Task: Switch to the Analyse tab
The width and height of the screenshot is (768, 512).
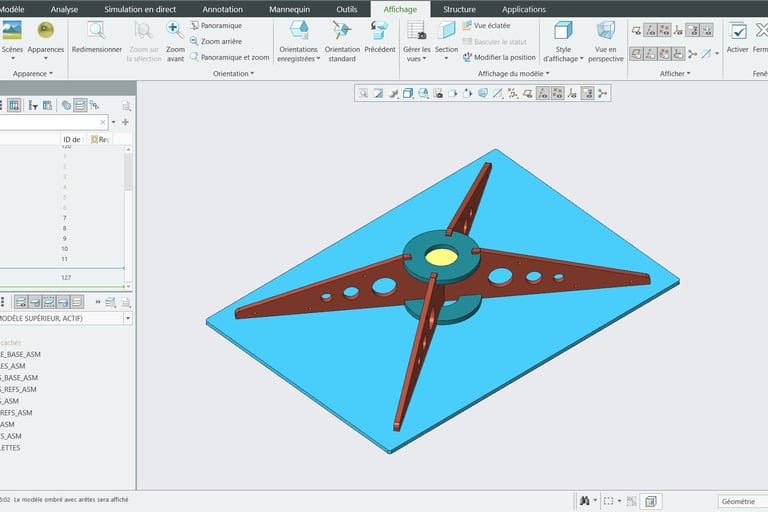Action: pos(64,9)
